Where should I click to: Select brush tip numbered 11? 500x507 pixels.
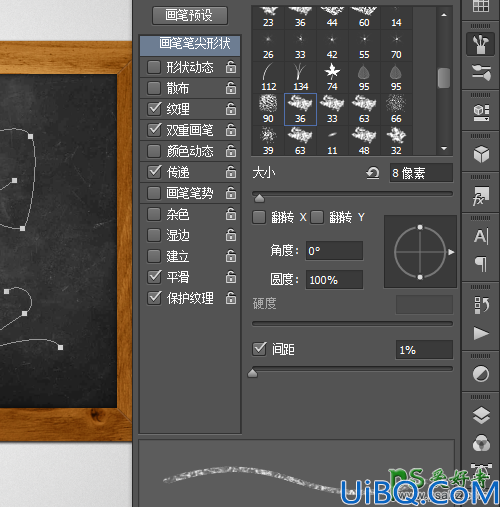332,141
